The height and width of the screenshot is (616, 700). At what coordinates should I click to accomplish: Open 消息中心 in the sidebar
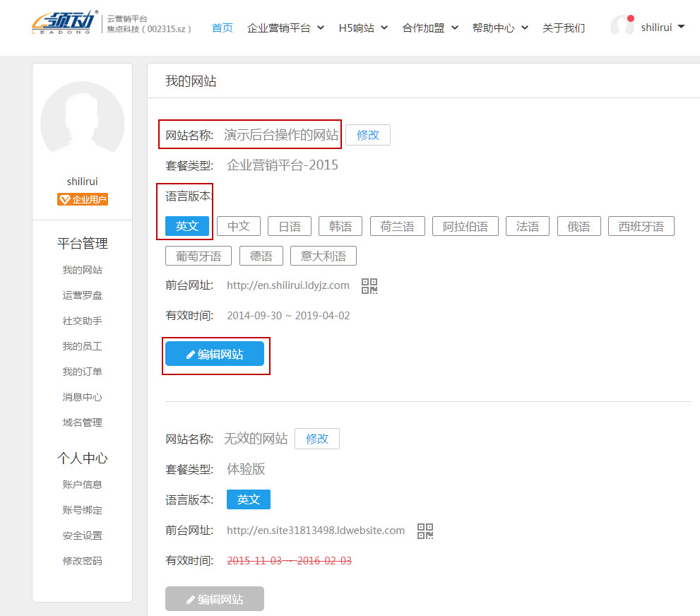point(84,396)
